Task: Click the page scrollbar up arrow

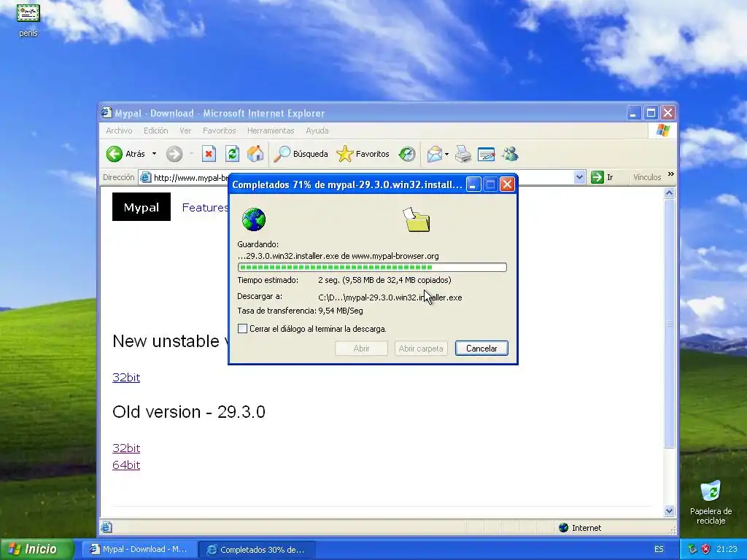Action: 670,192
